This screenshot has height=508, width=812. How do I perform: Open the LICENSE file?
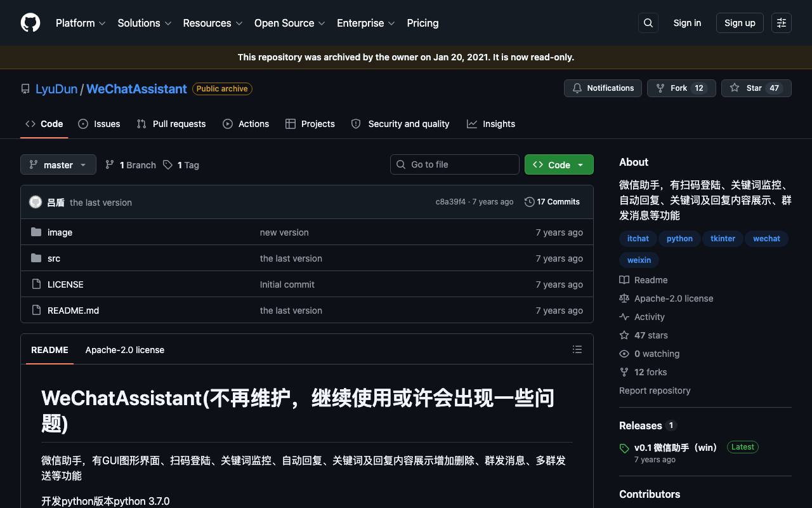coord(65,284)
